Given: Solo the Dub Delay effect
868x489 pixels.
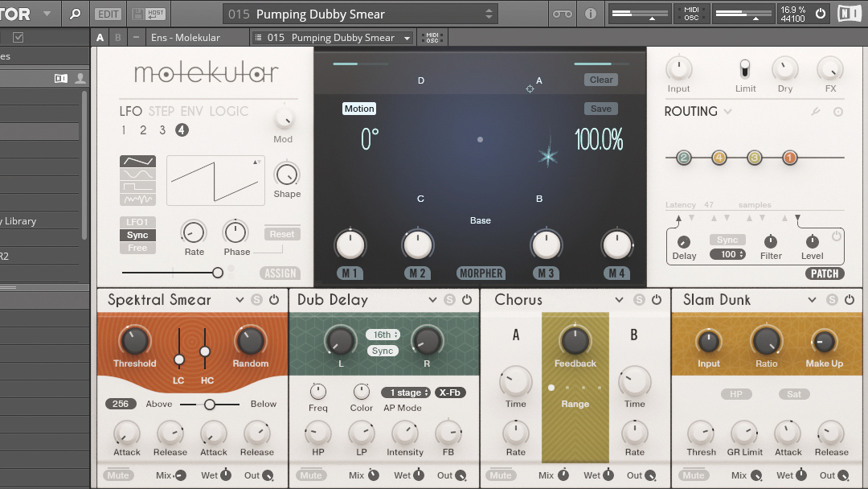Looking at the screenshot, I should 449,300.
